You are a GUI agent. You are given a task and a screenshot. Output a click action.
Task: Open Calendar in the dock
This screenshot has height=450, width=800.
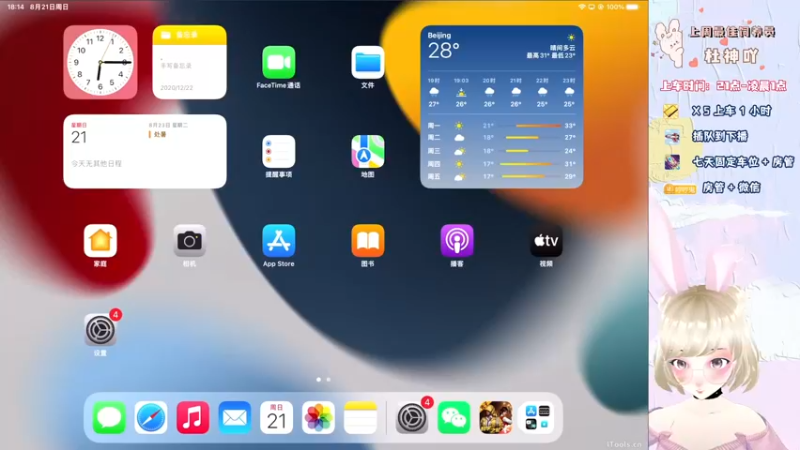pos(277,418)
